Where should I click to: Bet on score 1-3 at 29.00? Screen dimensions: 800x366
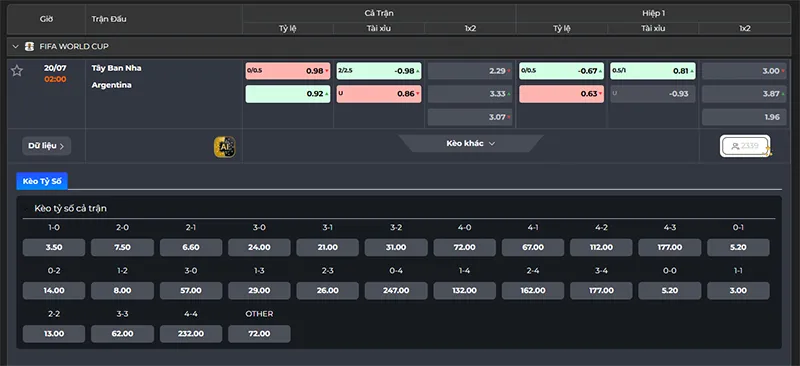click(259, 290)
